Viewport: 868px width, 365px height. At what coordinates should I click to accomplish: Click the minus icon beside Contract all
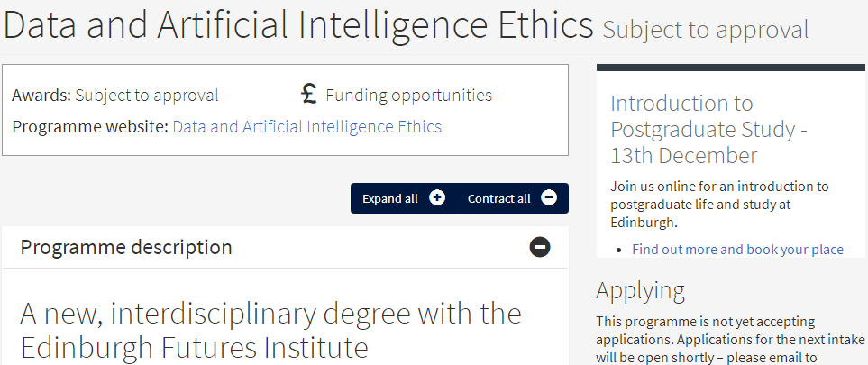click(549, 198)
